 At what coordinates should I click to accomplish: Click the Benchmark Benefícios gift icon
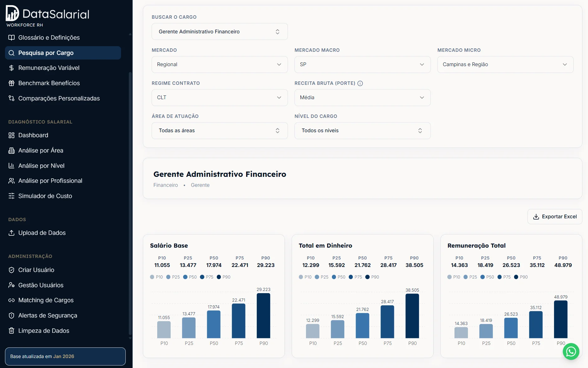[x=12, y=83]
